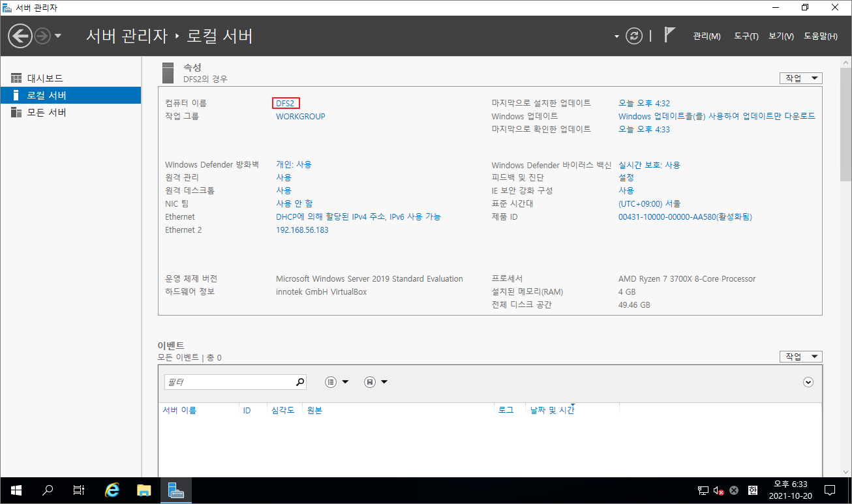
Task: Open dropdown arrow left of refresh icon
Action: pyautogui.click(x=616, y=37)
